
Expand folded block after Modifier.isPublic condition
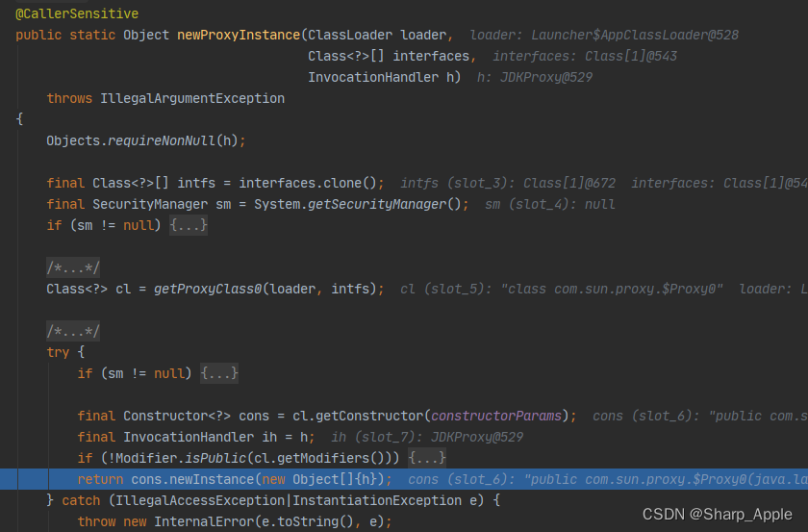click(x=427, y=458)
